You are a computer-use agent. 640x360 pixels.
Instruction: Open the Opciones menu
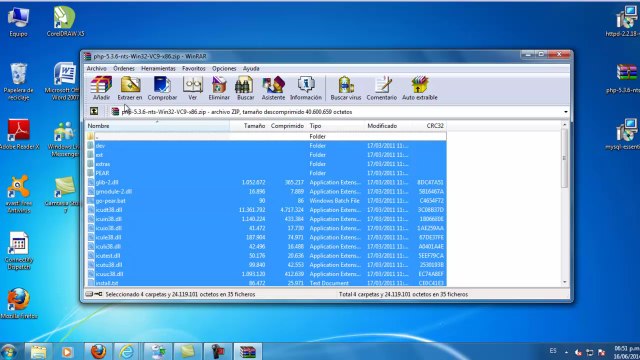click(224, 69)
